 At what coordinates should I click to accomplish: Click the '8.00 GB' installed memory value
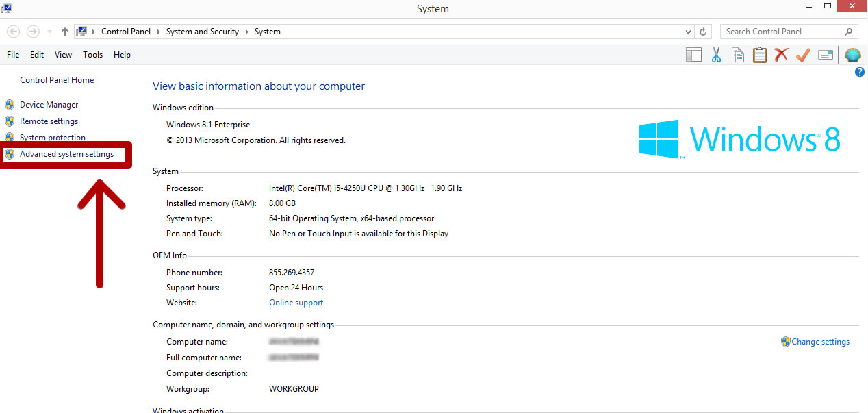point(283,203)
